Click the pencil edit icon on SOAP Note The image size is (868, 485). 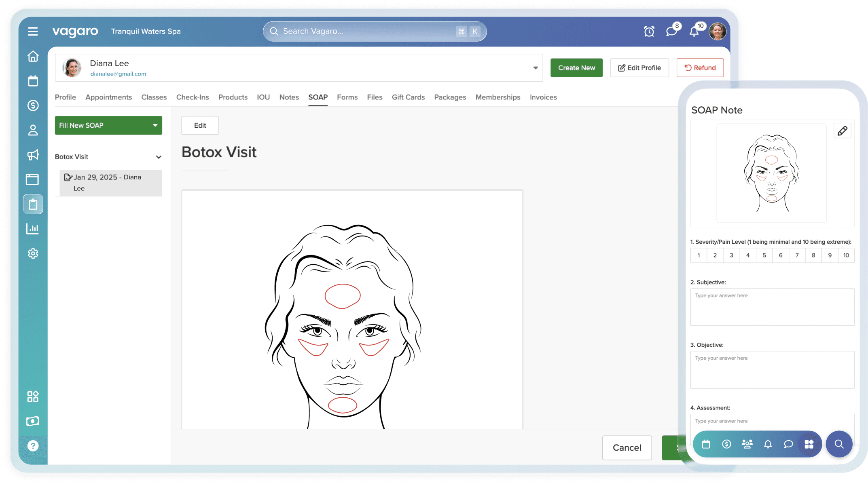(x=843, y=131)
